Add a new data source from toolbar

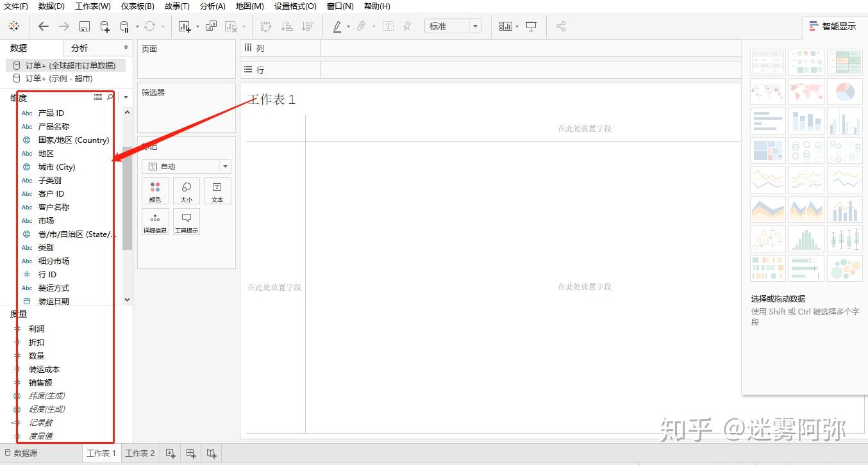click(104, 26)
